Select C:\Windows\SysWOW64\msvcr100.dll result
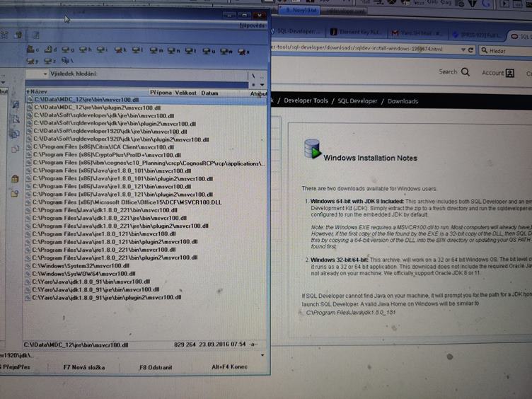The width and height of the screenshot is (532, 399). 146,274
